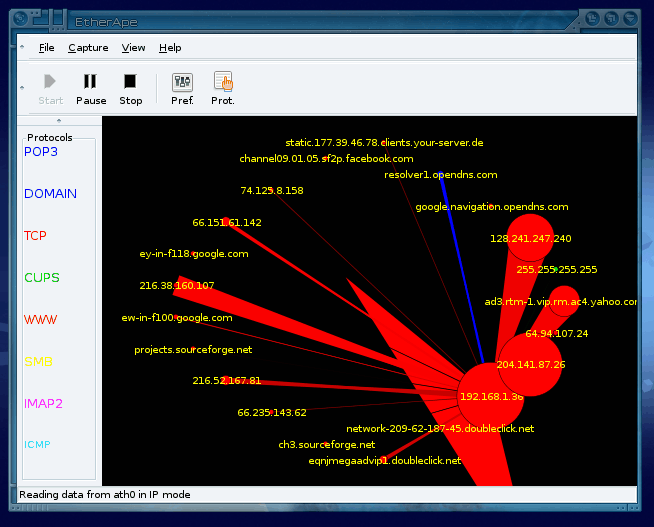This screenshot has width=654, height=527.
Task: Select WWW in the Protocols legend
Action: point(40,319)
